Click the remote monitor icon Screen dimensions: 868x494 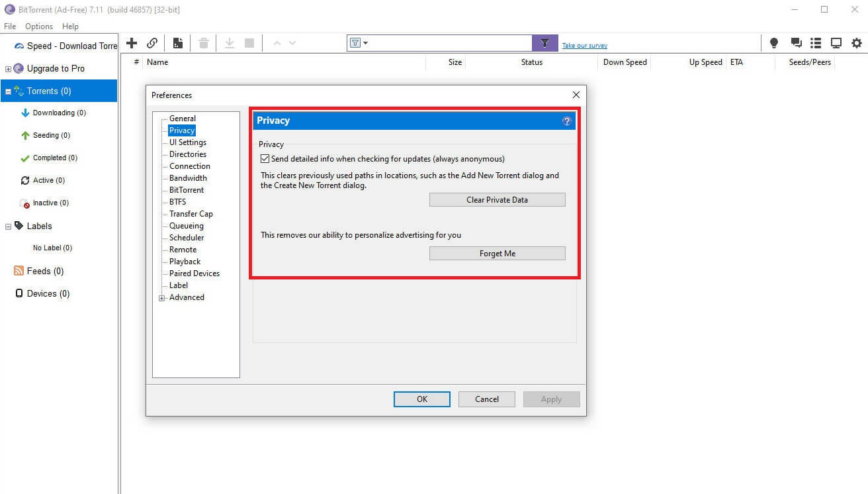[836, 43]
